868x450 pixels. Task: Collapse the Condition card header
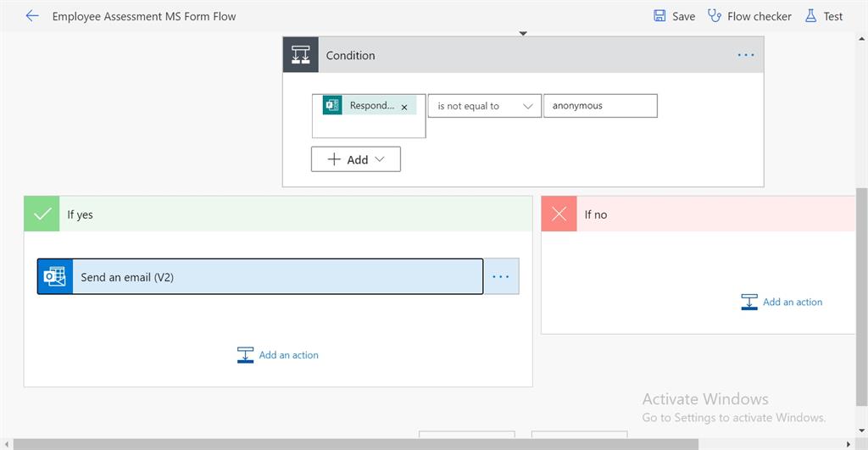523,55
